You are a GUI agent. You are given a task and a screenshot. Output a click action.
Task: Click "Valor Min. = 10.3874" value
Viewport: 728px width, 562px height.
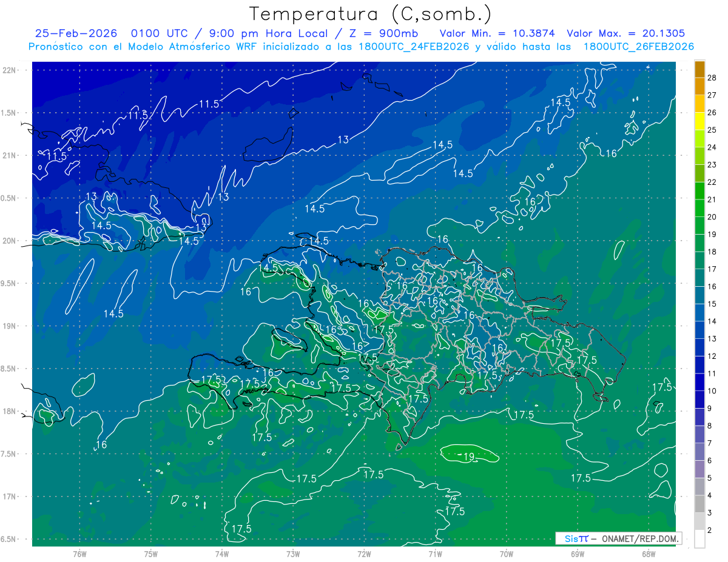498,33
